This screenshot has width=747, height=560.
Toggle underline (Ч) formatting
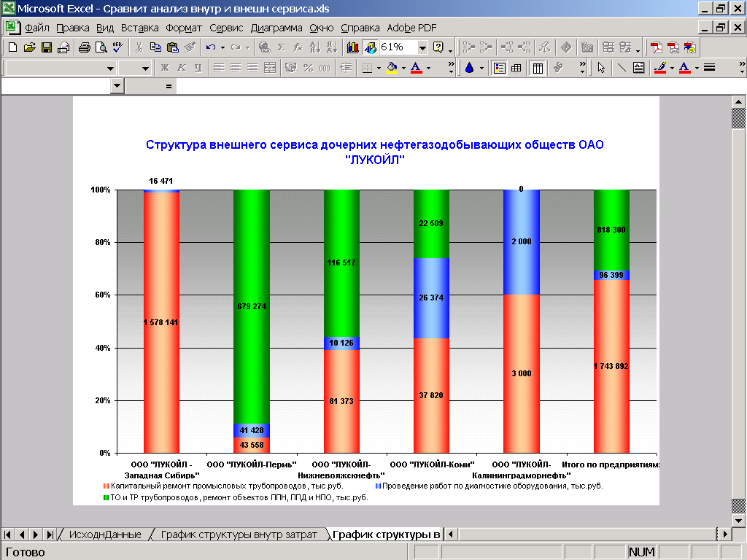click(x=198, y=68)
